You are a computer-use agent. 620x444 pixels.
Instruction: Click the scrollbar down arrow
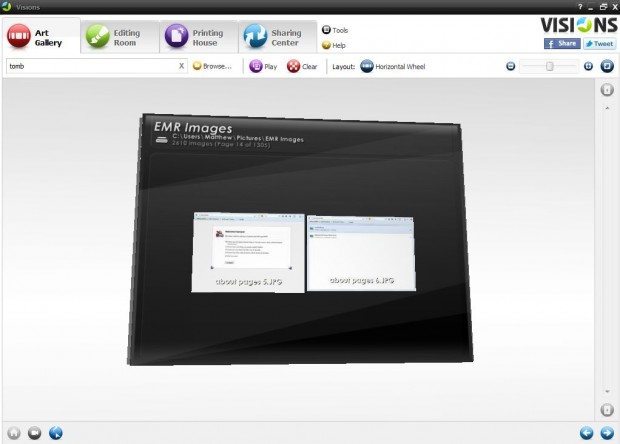(x=607, y=391)
